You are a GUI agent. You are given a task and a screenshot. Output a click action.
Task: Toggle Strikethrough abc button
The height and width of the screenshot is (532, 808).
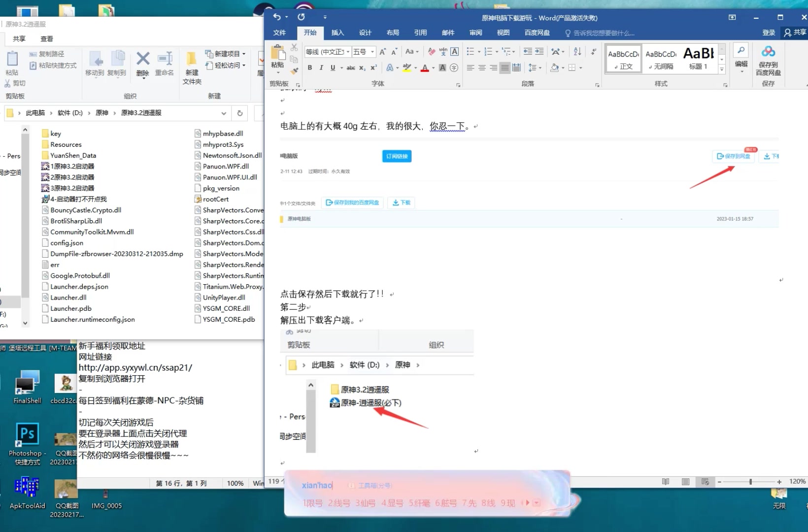coord(351,67)
